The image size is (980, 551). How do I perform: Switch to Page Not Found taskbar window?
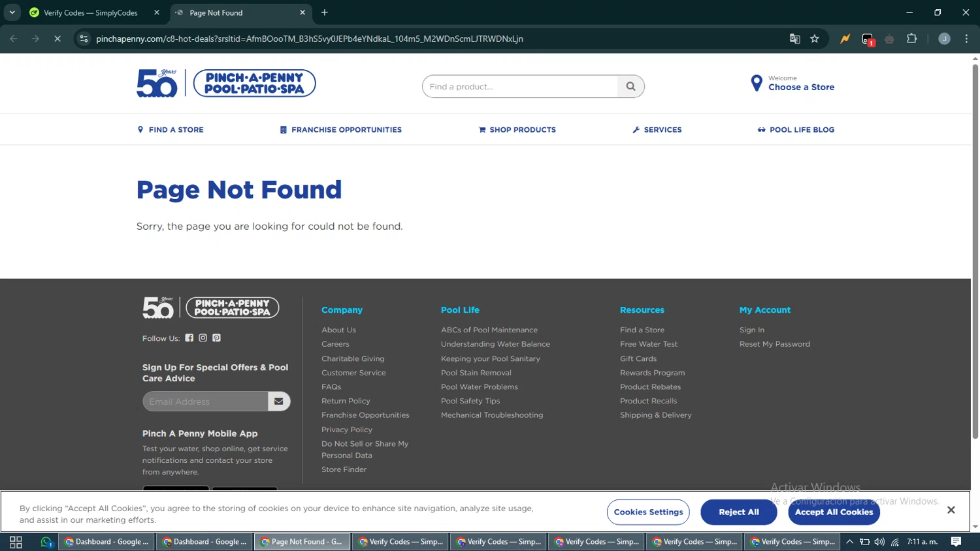click(x=302, y=542)
